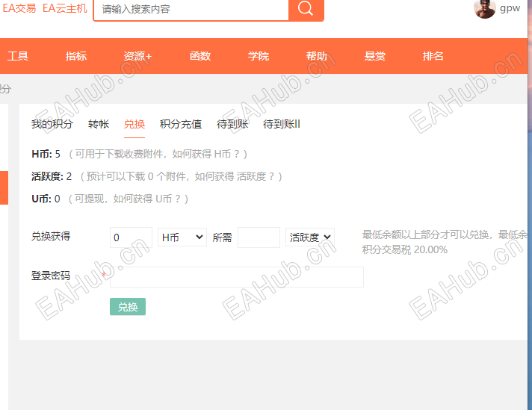The width and height of the screenshot is (532, 410).
Task: Open 帮助 in the navigation bar
Action: 317,56
